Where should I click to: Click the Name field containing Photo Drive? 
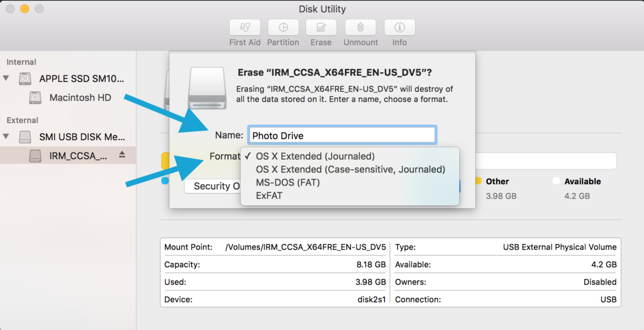click(x=341, y=135)
